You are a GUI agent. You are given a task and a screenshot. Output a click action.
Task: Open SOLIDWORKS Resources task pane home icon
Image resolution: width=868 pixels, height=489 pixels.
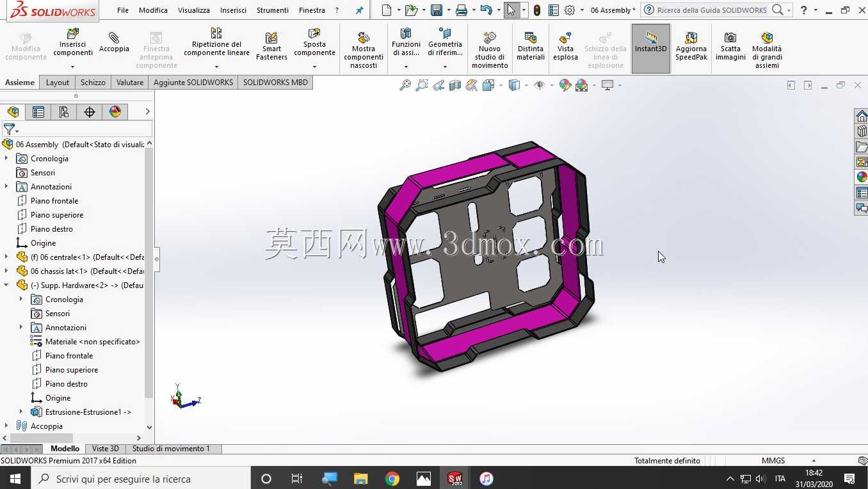(x=862, y=116)
